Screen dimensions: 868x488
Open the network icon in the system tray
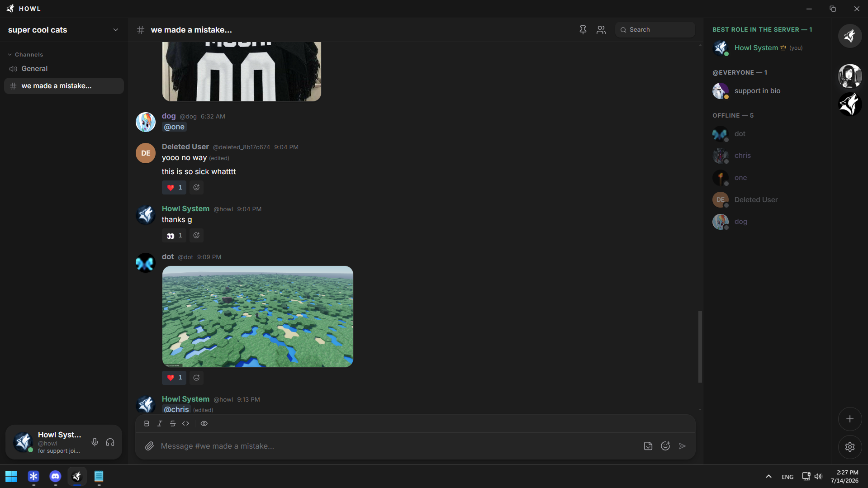806,476
